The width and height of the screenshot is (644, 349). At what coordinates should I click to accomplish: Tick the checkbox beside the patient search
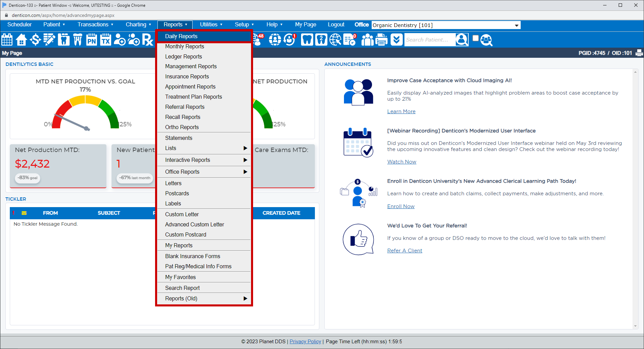point(475,38)
